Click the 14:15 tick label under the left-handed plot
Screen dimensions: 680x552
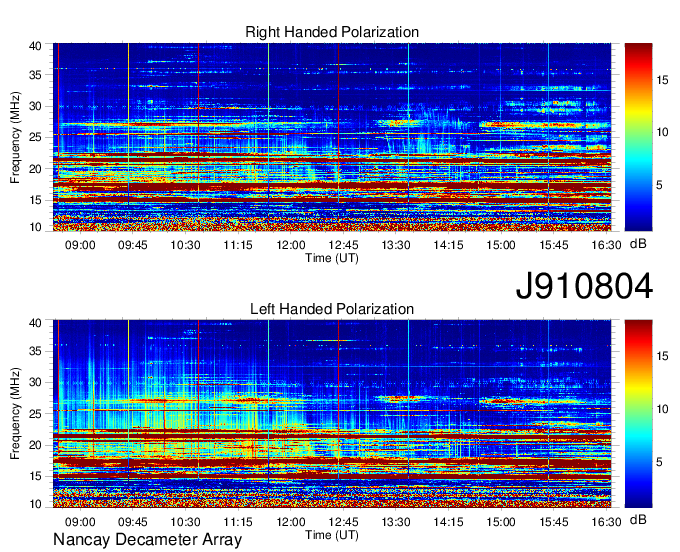448,522
